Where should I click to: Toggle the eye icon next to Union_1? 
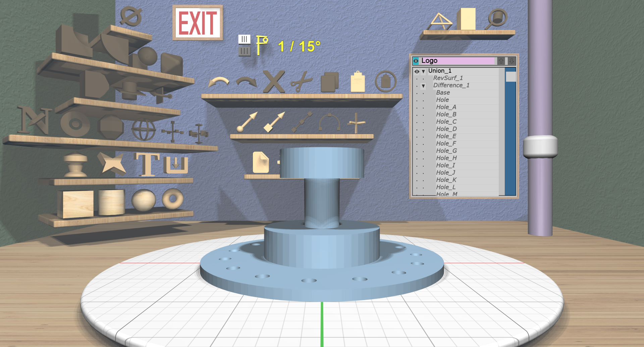(416, 71)
